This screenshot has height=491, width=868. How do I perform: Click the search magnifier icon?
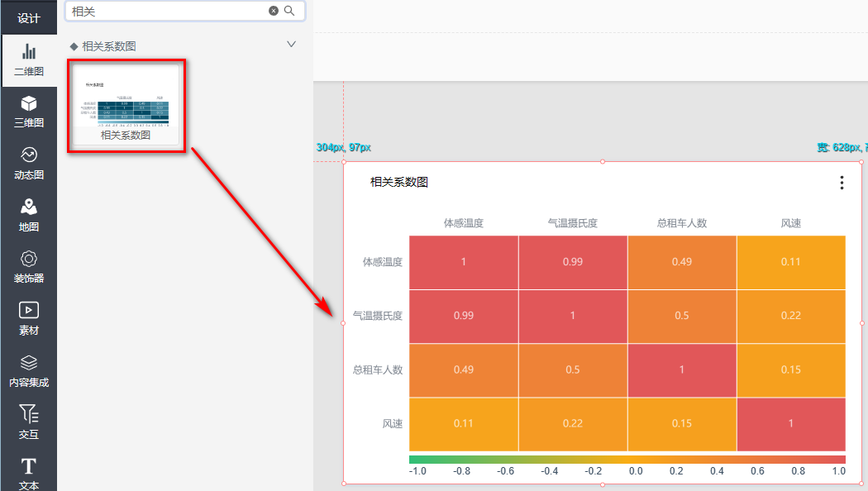click(289, 11)
